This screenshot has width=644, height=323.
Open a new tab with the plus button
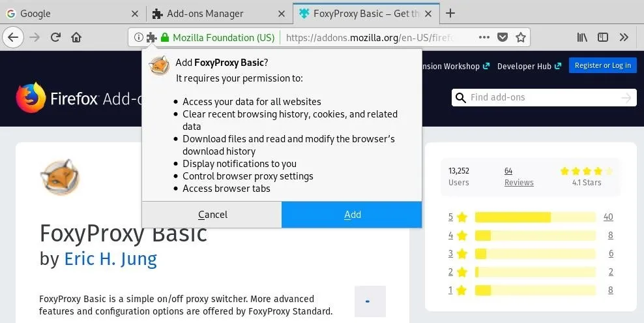450,13
